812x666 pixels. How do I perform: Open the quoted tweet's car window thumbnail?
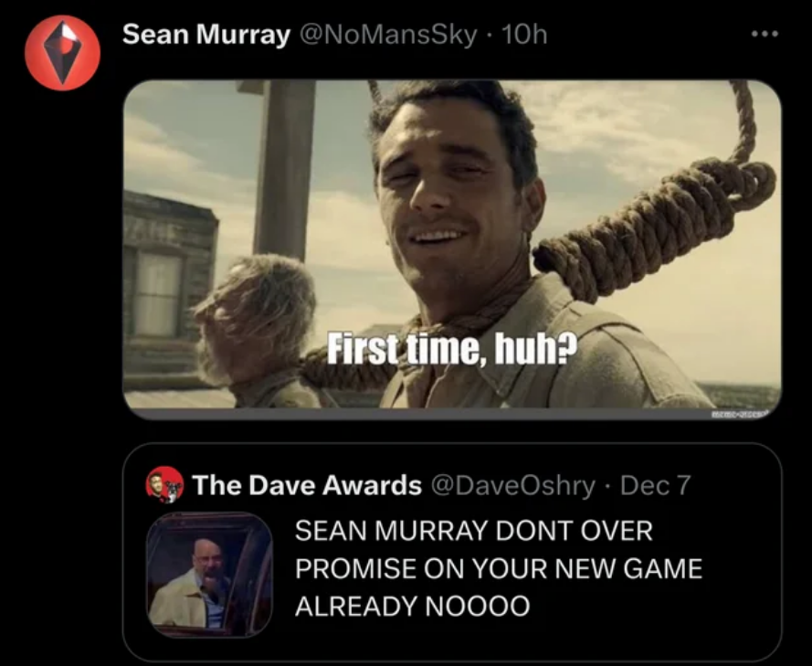tap(209, 575)
